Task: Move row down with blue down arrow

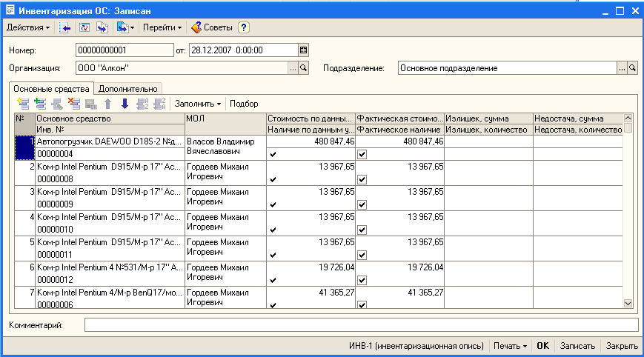Action: point(125,104)
